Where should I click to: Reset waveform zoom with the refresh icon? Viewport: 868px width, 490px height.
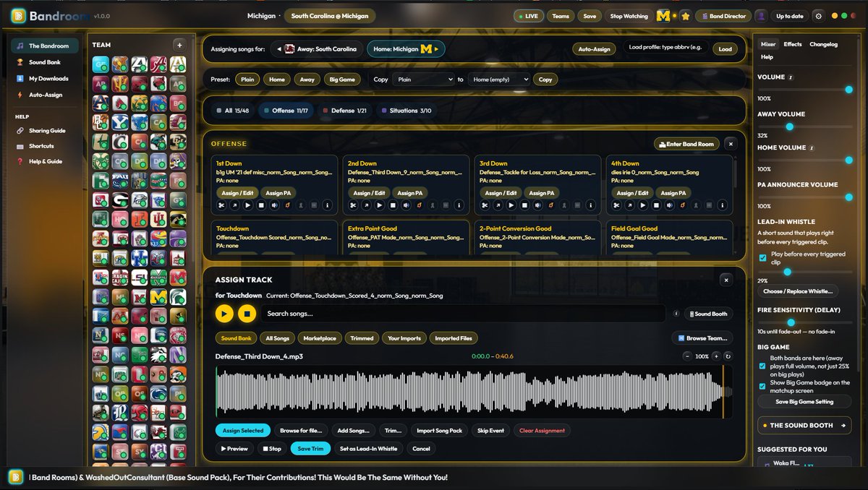728,356
